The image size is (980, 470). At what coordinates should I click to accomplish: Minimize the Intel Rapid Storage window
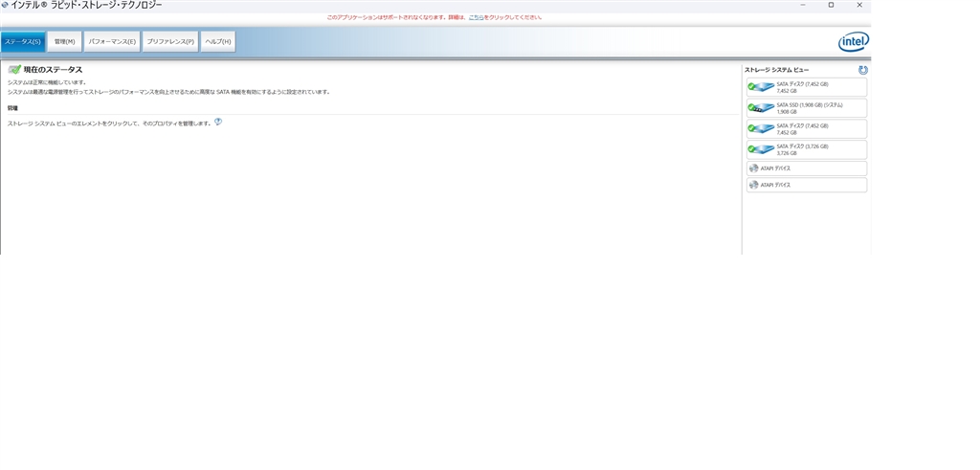click(x=803, y=5)
